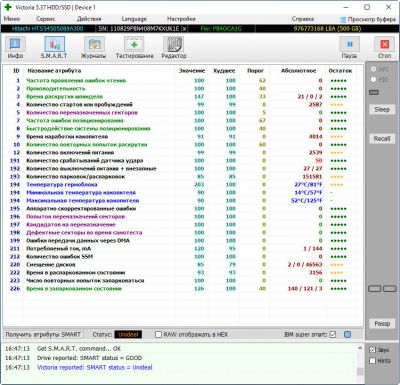This screenshot has width=400, height=385.
Task: Click the Значение column header
Action: point(192,71)
